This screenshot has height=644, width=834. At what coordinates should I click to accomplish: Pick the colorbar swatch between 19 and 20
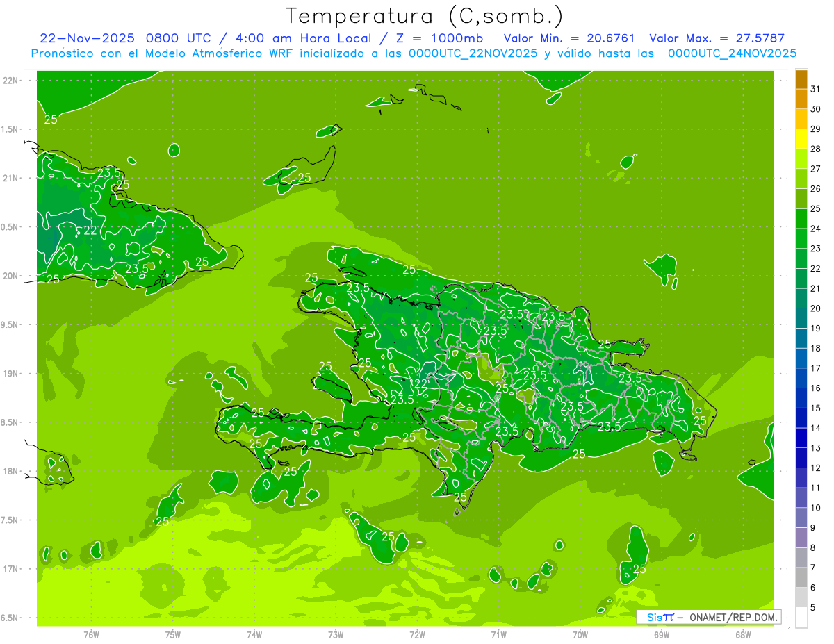[x=801, y=318]
